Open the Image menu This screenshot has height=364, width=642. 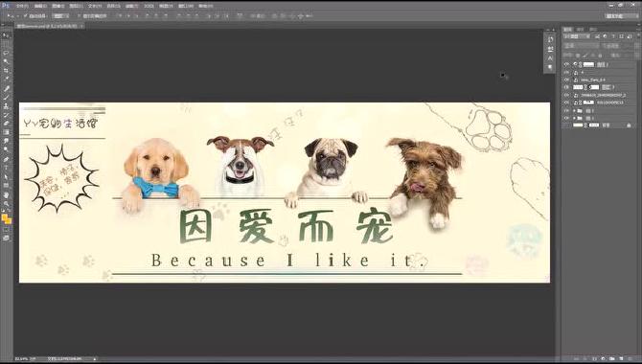pos(58,6)
